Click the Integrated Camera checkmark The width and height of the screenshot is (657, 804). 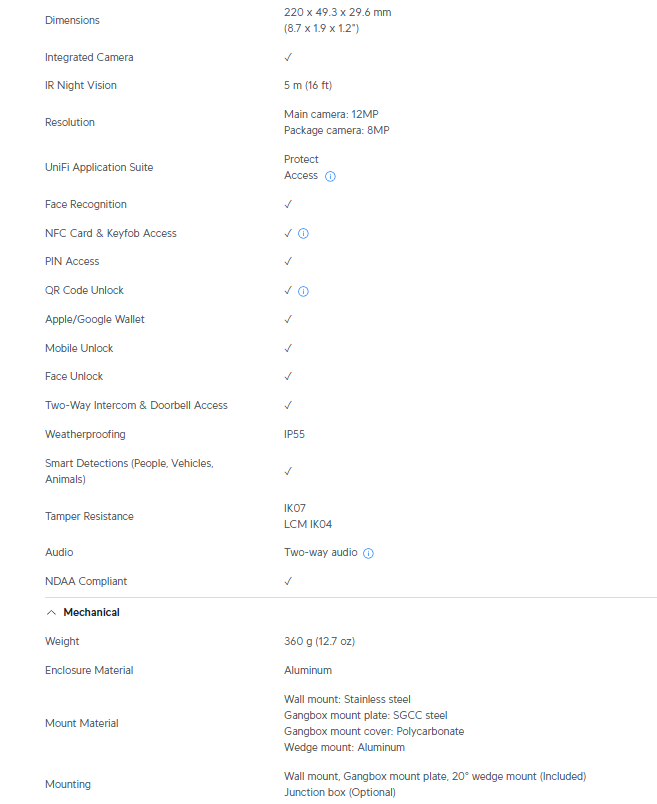[x=288, y=57]
